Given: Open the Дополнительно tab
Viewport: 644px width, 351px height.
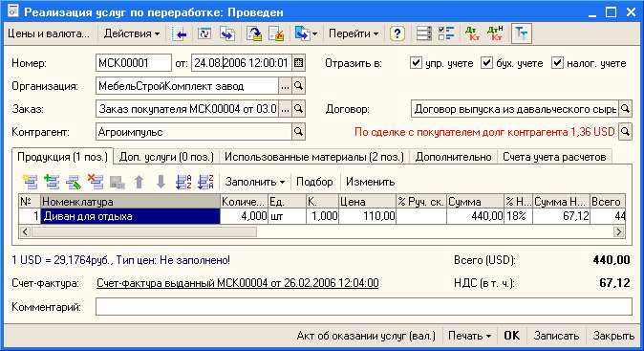Looking at the screenshot, I should [x=454, y=157].
